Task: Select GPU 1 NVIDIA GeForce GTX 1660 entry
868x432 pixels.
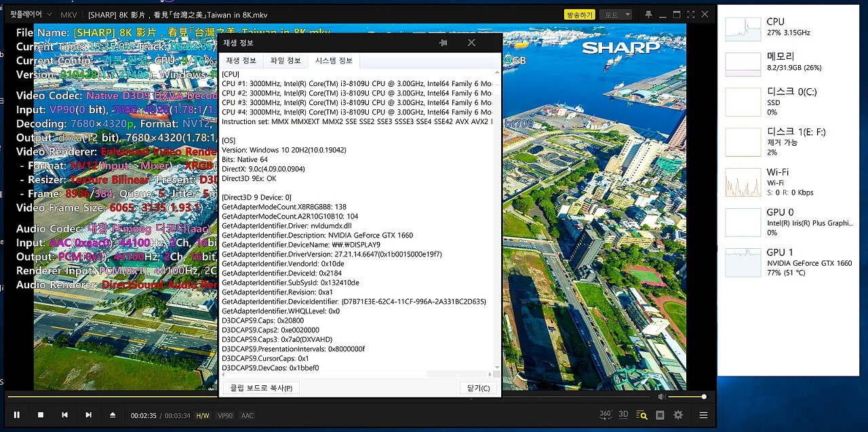Action: pos(788,262)
